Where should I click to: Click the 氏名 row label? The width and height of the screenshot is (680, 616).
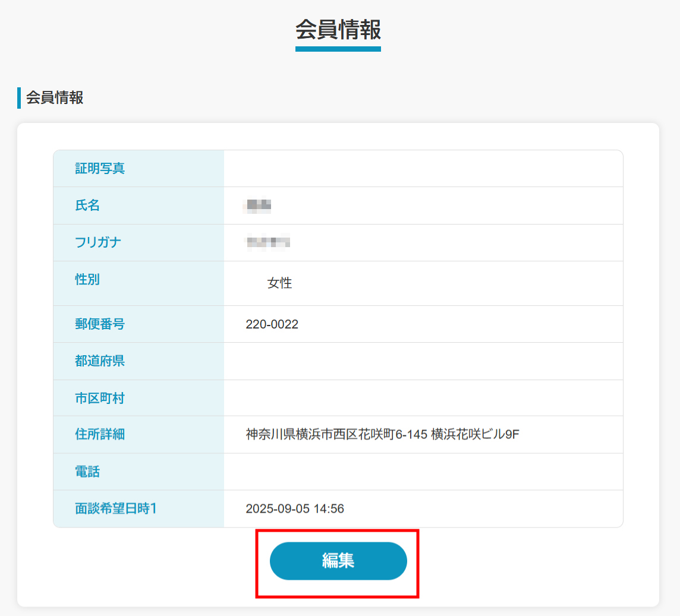click(x=87, y=206)
